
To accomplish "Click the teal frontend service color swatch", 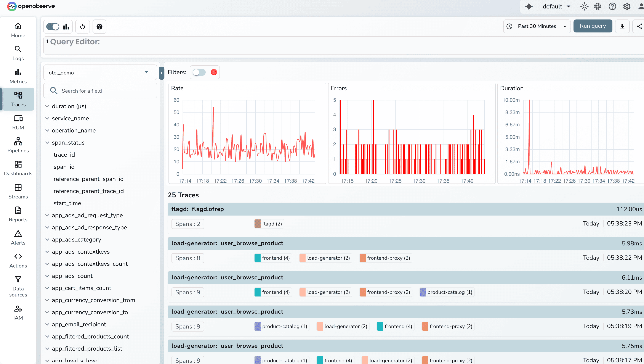I will coord(257,258).
